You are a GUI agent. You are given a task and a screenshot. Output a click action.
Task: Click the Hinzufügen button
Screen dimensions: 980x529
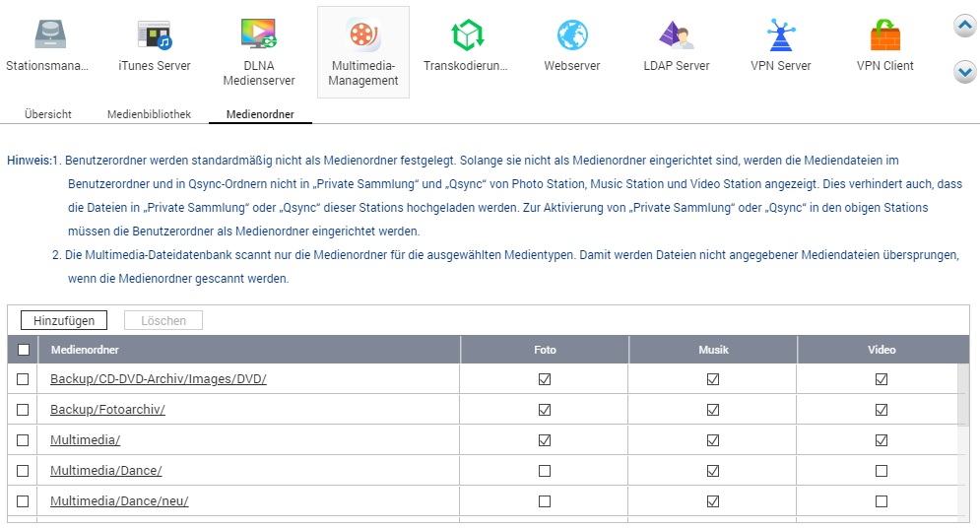click(64, 320)
